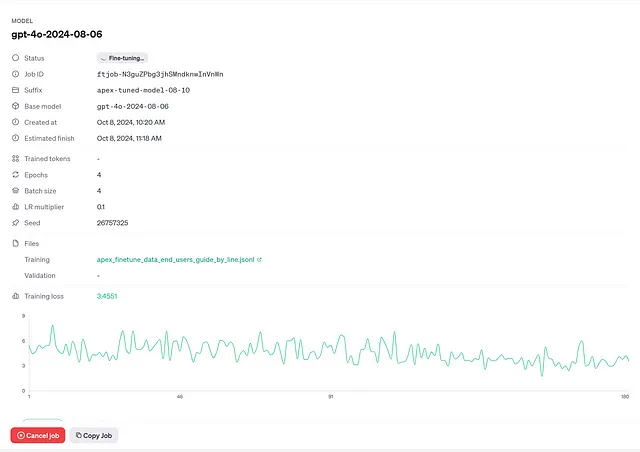The image size is (640, 452).
Task: Click the base model value gpt-4o-2024-08-06
Action: pos(133,106)
